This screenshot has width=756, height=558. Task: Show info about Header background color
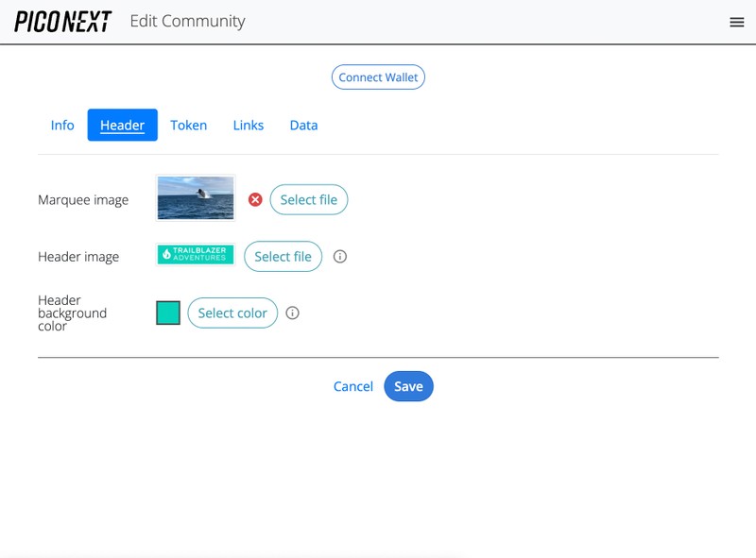292,313
